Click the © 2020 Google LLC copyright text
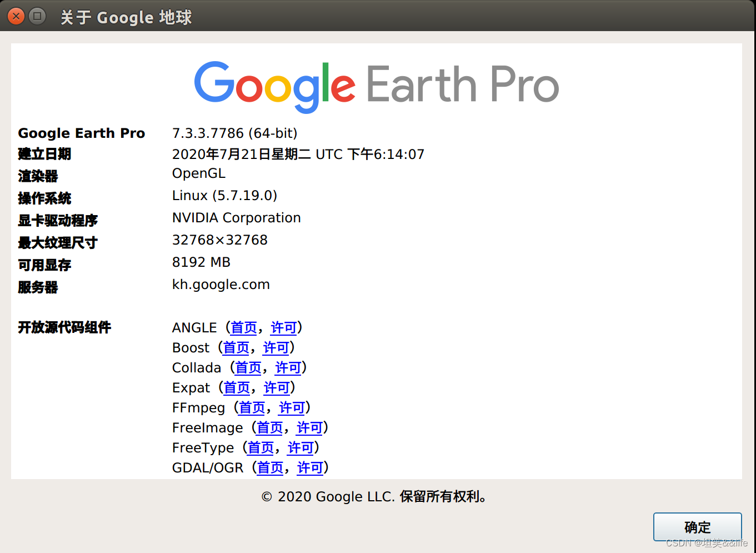The width and height of the screenshot is (756, 553). (375, 496)
